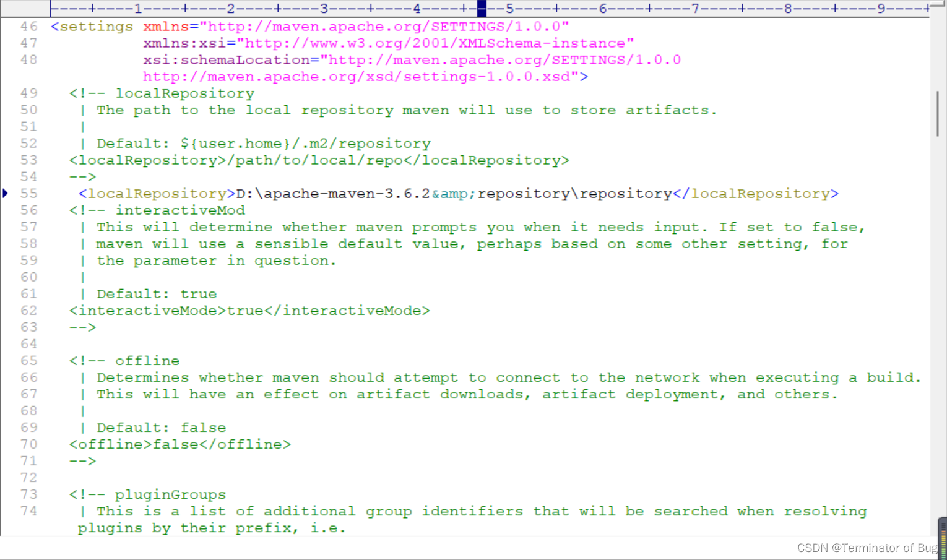Click 'plugins by their prefix, i.e.' text

coord(212,528)
